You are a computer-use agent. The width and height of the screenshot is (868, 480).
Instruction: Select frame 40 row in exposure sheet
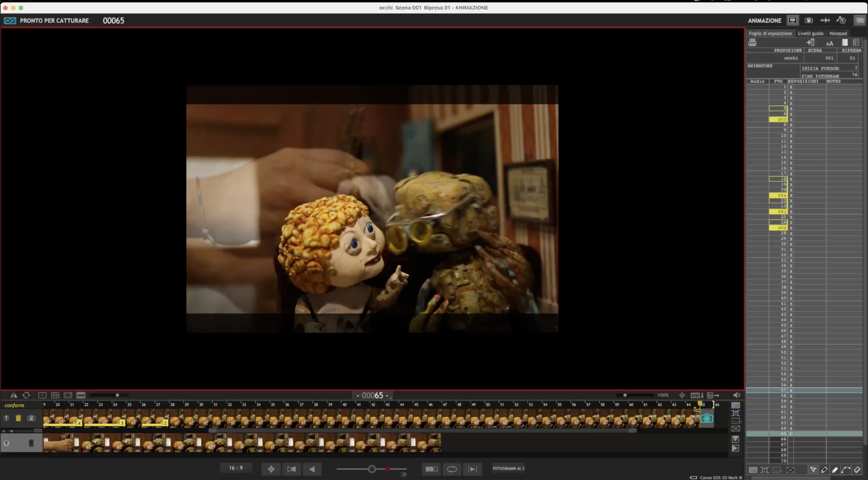804,298
